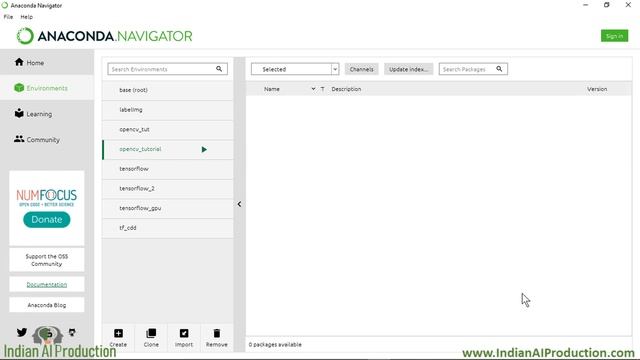The width and height of the screenshot is (640, 360).
Task: Open the Help menu
Action: click(27, 17)
